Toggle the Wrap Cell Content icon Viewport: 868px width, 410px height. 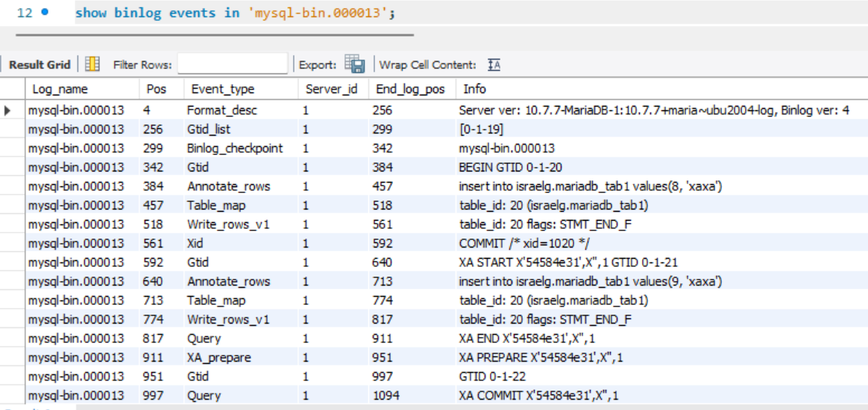[494, 65]
